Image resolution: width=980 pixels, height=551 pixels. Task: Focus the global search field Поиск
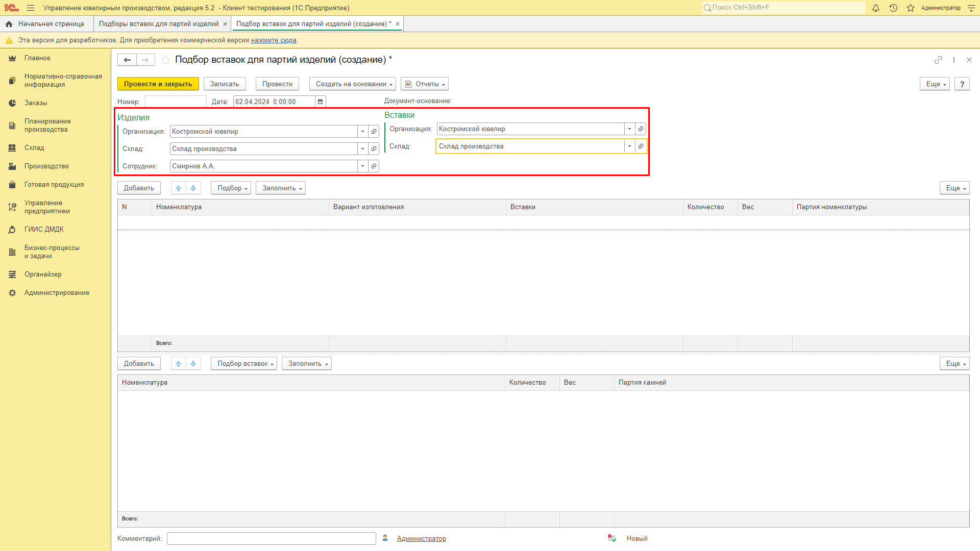point(783,8)
